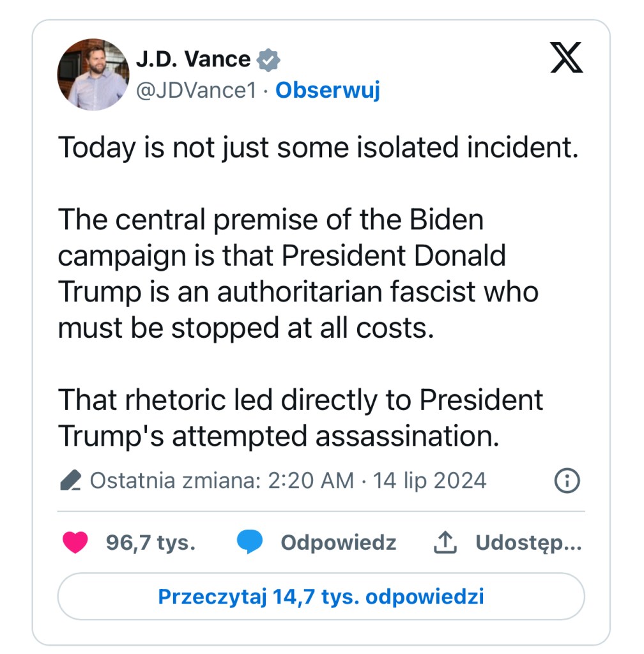Click the edit pencil icon

71,481
